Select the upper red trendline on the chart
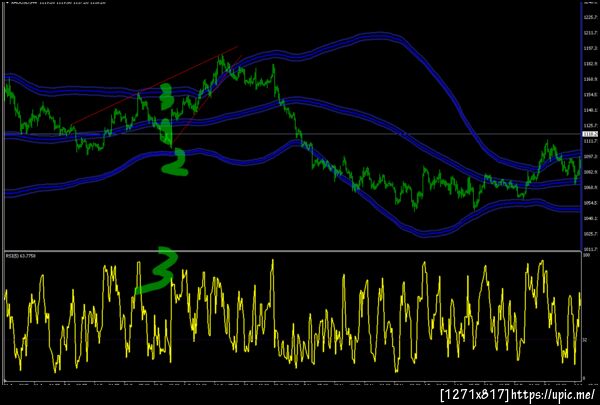 click(154, 85)
